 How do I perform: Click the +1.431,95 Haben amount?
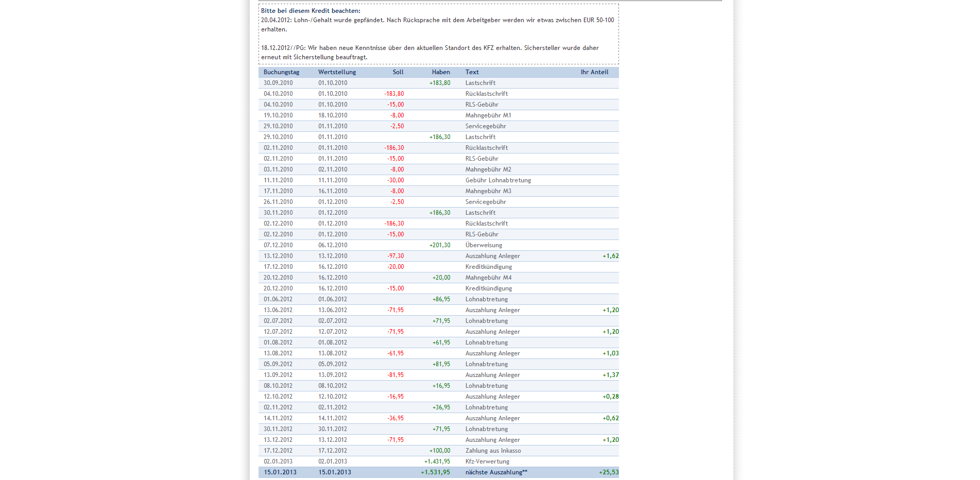[x=437, y=461]
